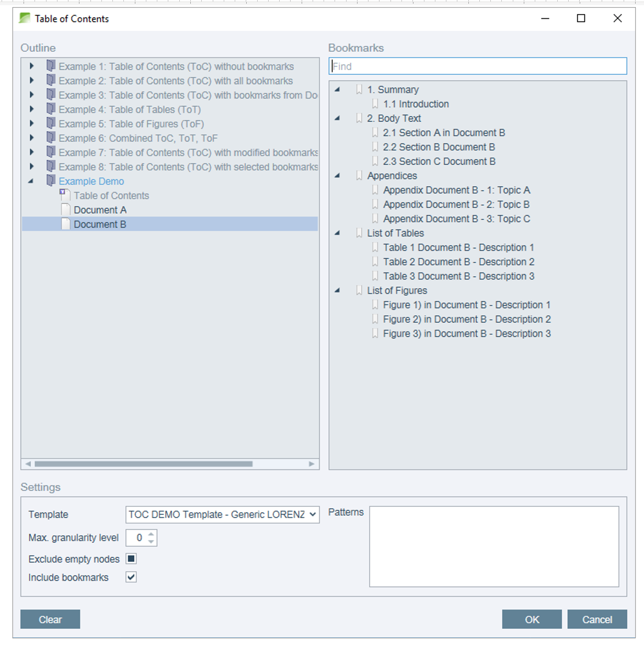Click bookmark icon beside Appendix 2: Topic B
Screen dimensions: 644x645
coord(375,204)
